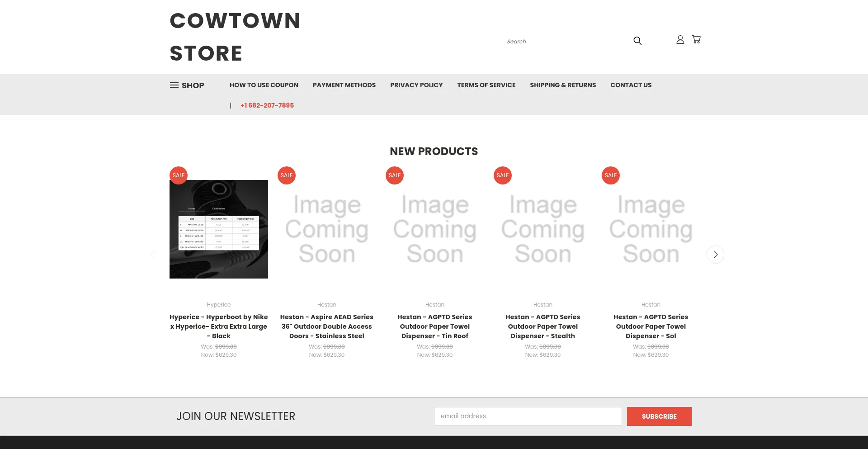Image resolution: width=868 pixels, height=449 pixels.
Task: Open the PAYMENT METHODS page
Action: [x=344, y=85]
